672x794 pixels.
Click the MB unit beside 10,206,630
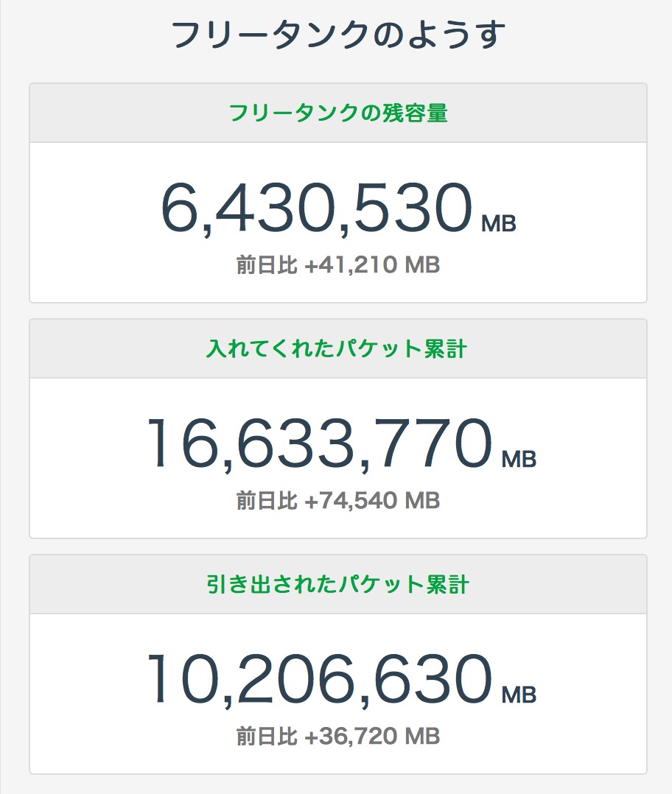[x=519, y=695]
